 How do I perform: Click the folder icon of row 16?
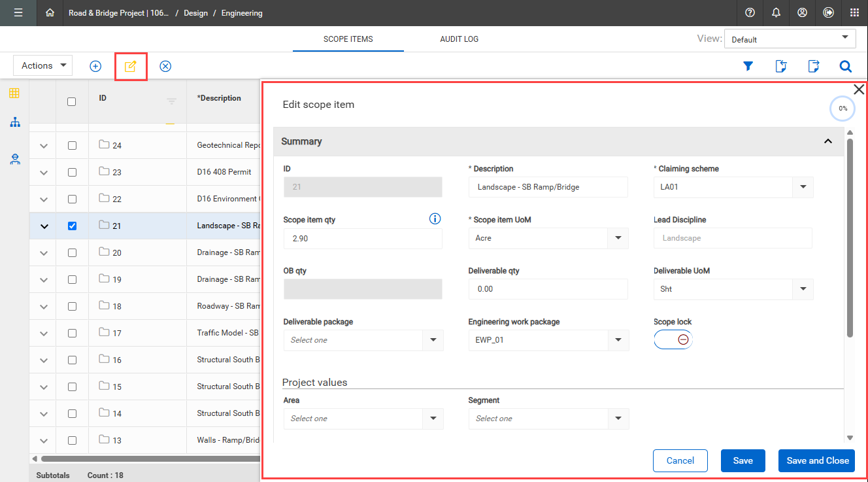104,359
